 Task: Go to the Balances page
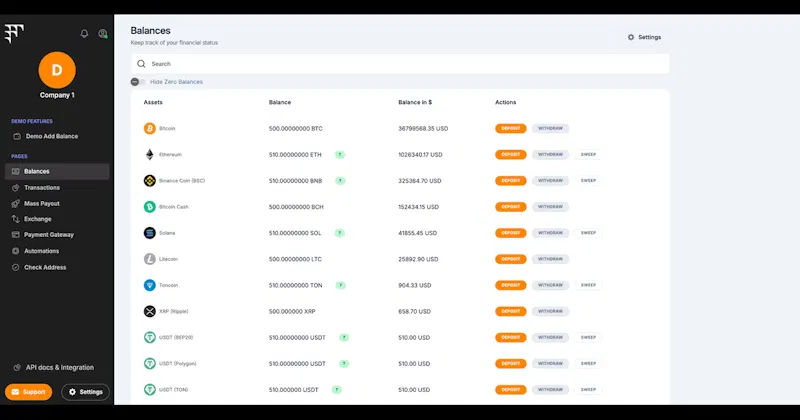click(57, 171)
